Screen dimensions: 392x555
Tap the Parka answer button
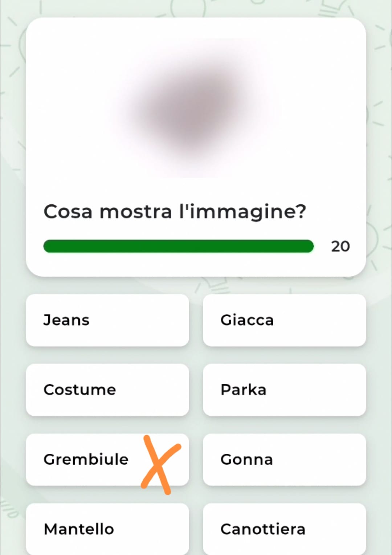[284, 390]
